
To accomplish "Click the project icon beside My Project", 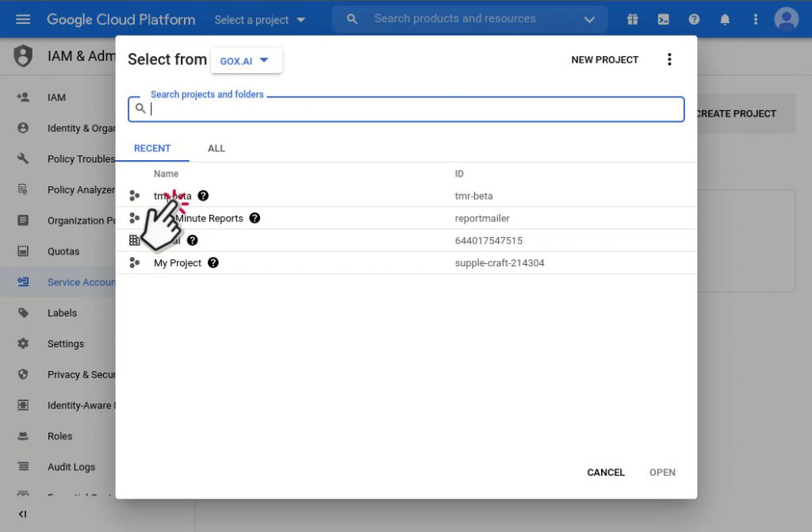I will point(134,262).
